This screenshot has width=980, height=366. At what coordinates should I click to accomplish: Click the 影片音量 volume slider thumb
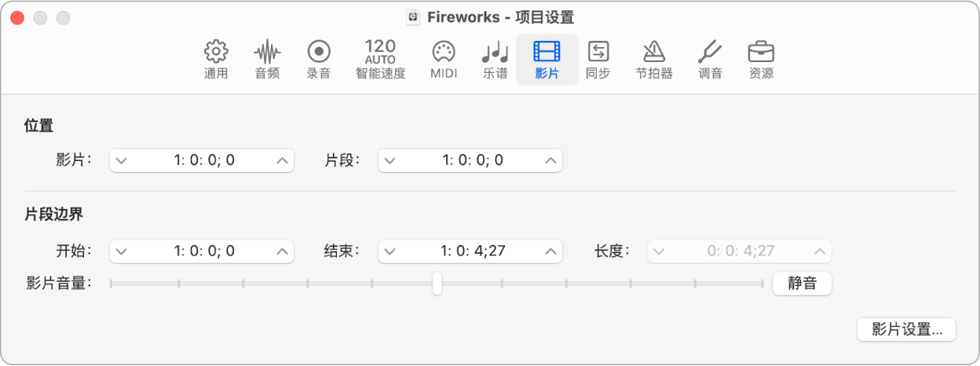coord(437,284)
